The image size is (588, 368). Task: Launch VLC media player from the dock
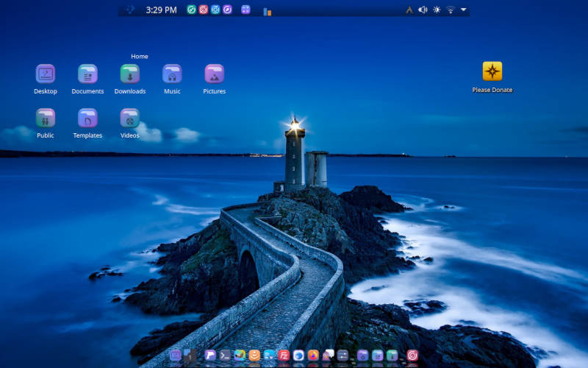[x=254, y=355]
